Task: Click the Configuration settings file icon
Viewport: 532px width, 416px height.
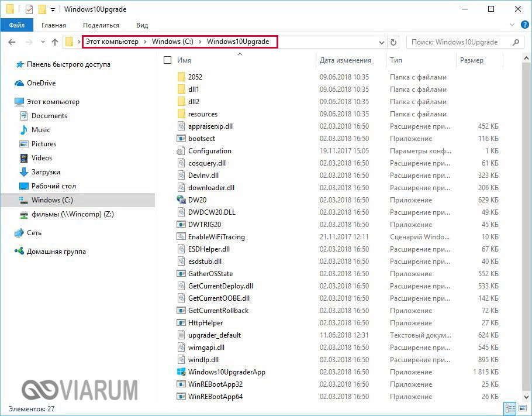Action: [x=181, y=151]
